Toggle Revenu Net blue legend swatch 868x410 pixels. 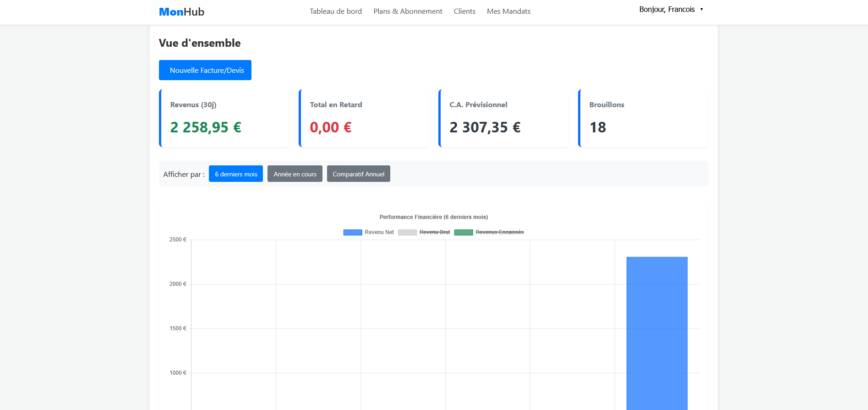pyautogui.click(x=353, y=232)
